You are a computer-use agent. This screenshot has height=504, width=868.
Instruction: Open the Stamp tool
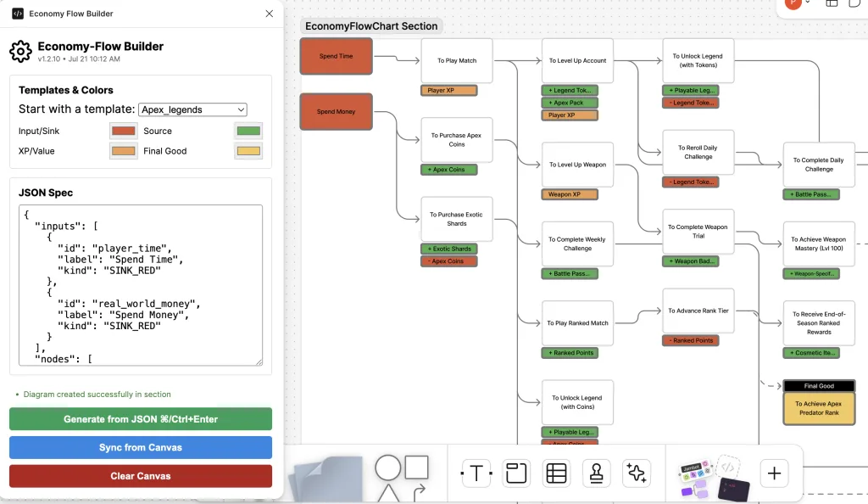point(596,473)
